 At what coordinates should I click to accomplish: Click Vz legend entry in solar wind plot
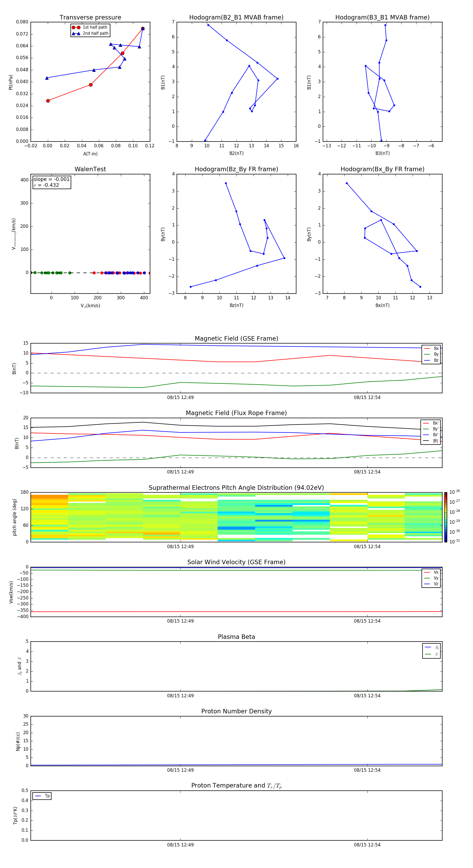pyautogui.click(x=431, y=584)
